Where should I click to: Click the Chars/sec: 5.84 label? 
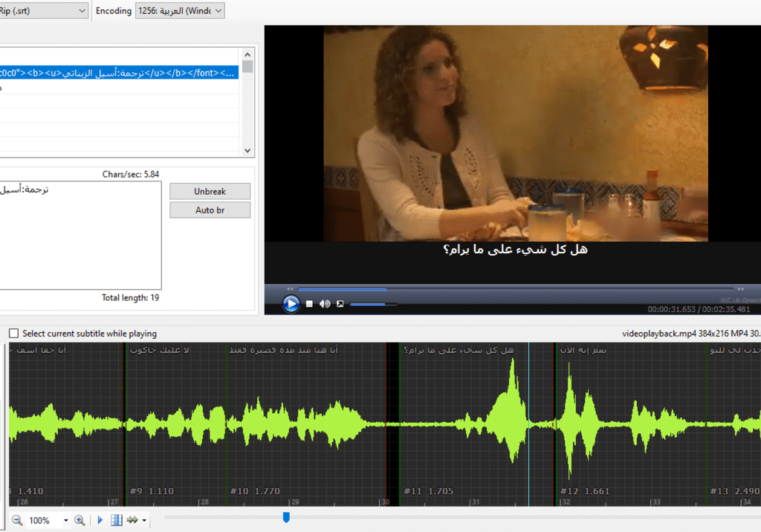(x=131, y=175)
